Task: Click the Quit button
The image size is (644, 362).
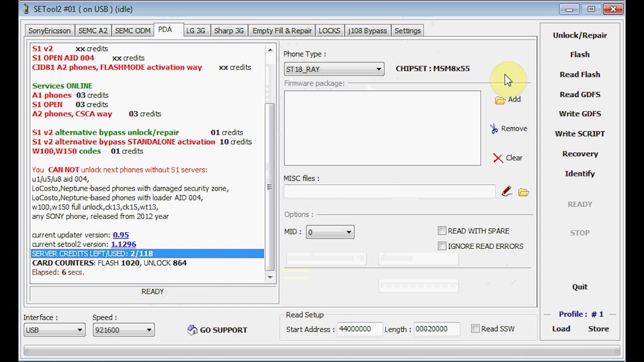Action: (x=580, y=287)
